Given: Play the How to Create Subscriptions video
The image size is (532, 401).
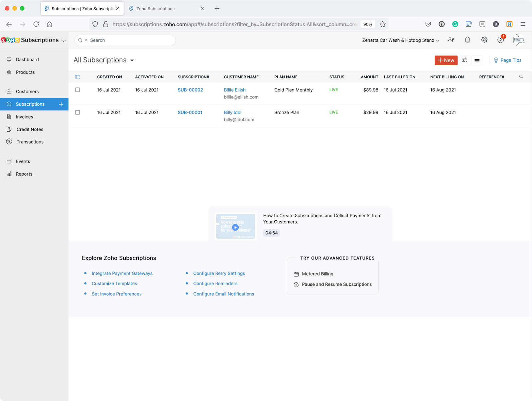Looking at the screenshot, I should pos(235,227).
